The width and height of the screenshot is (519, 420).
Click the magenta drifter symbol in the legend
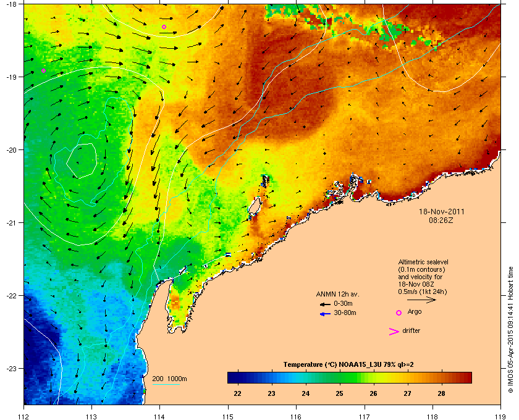[394, 332]
